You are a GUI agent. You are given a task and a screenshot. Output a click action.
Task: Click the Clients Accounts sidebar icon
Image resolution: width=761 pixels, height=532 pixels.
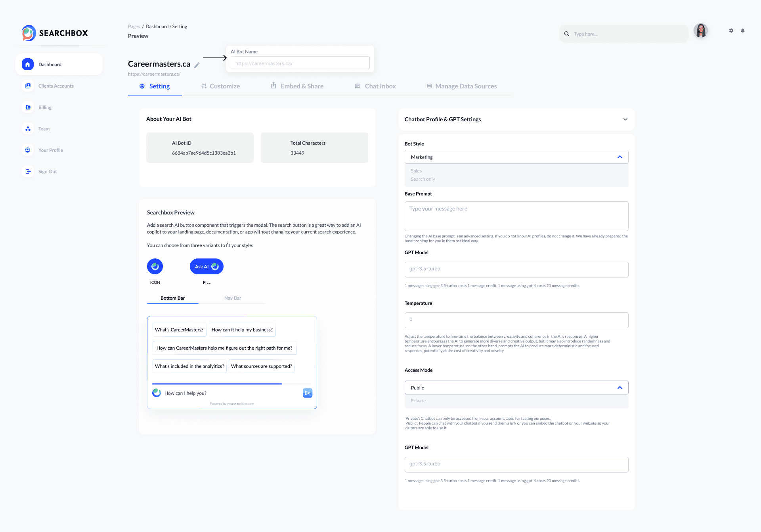[28, 86]
